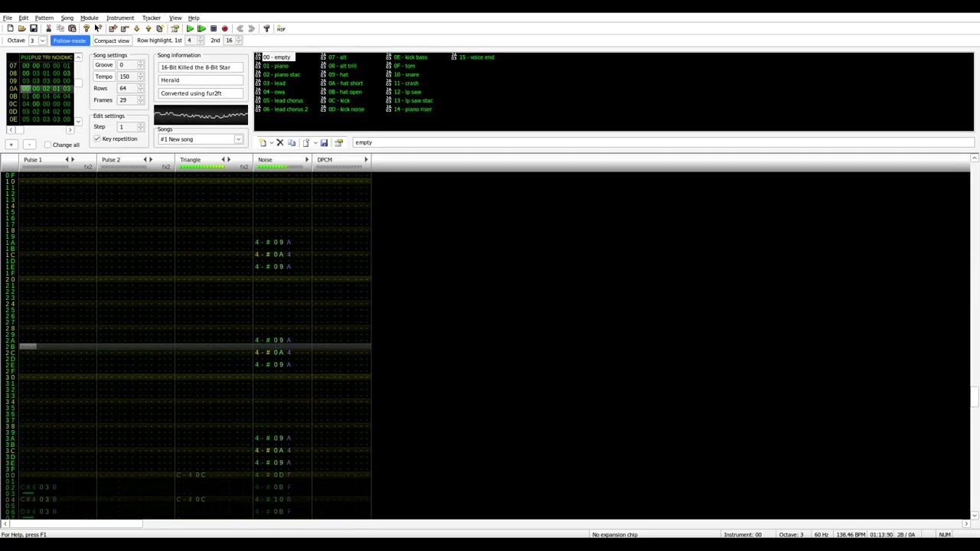980x551 pixels.
Task: Click the instrument name field showing empty
Action: coord(662,142)
